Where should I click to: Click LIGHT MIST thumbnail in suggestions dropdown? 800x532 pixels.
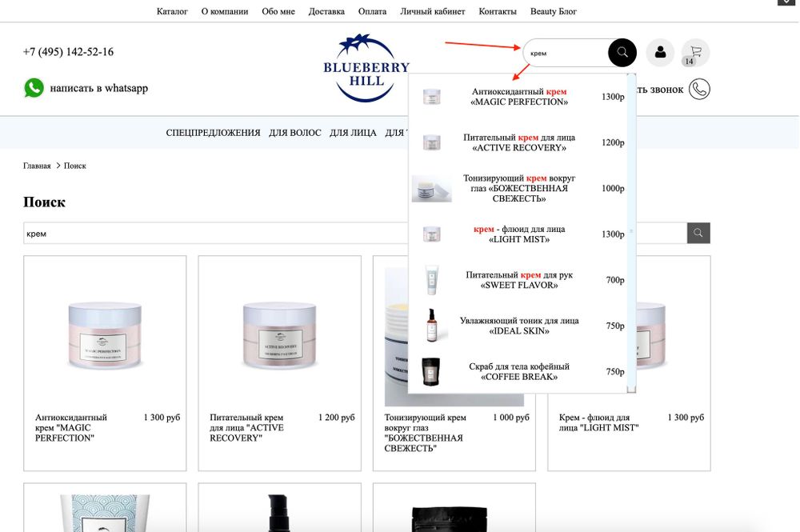[x=432, y=234]
